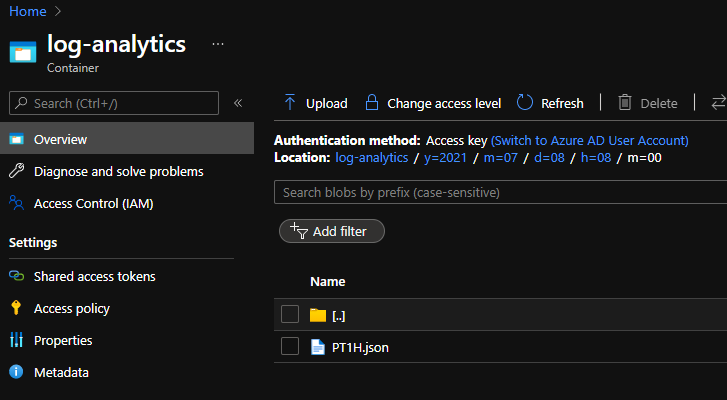
Task: Click the Delete button label
Action: (659, 103)
